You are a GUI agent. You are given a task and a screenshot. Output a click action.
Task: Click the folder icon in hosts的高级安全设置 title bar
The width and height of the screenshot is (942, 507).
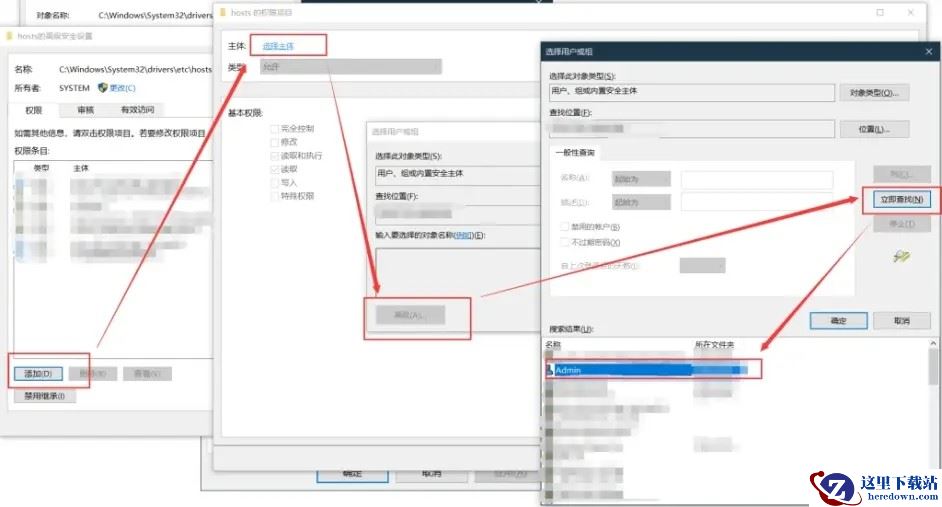pyautogui.click(x=9, y=36)
